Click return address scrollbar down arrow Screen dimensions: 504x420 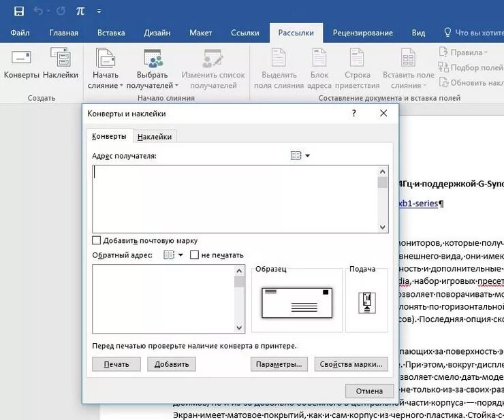[x=239, y=328]
